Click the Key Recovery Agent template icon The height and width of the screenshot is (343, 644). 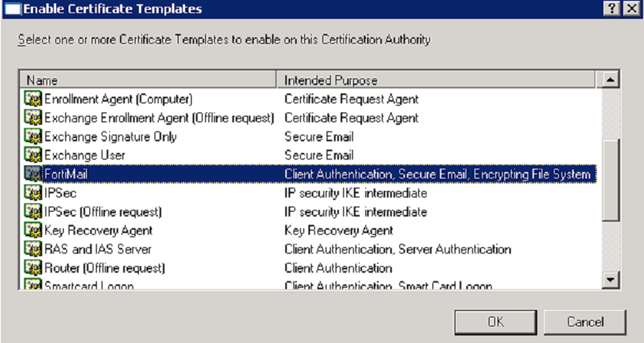tap(33, 231)
